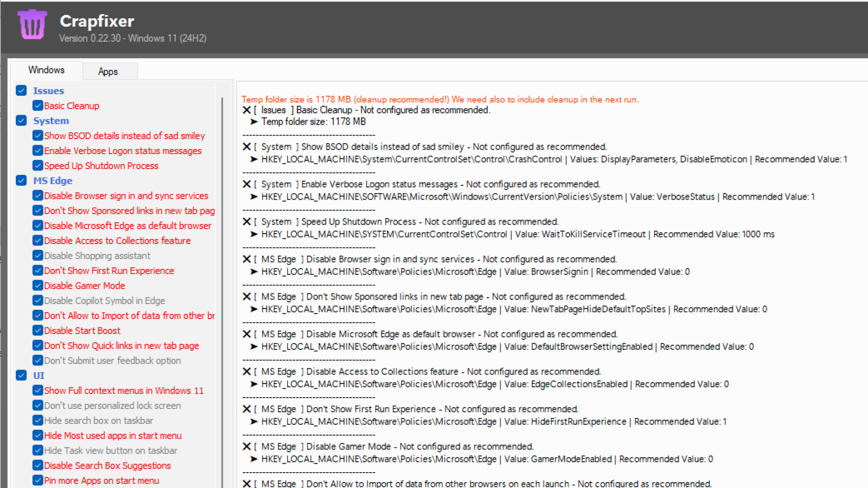Click the arrow beside the GamerModeEnabled registry line

[x=254, y=459]
